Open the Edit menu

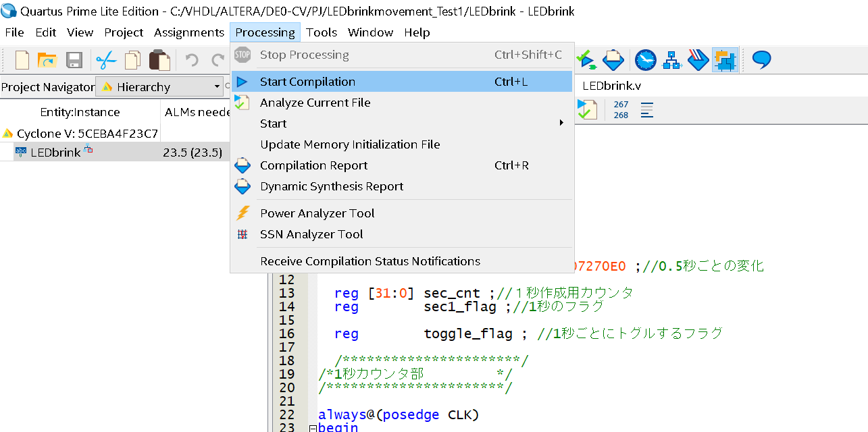[46, 32]
